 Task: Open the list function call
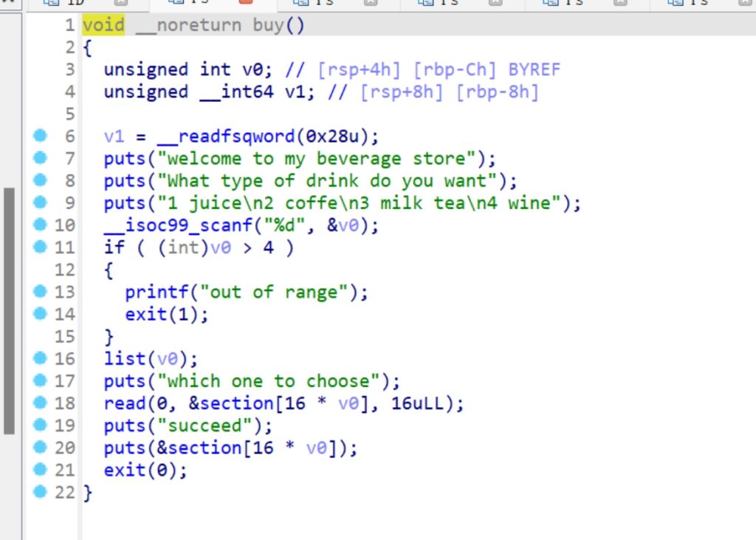pyautogui.click(x=125, y=359)
